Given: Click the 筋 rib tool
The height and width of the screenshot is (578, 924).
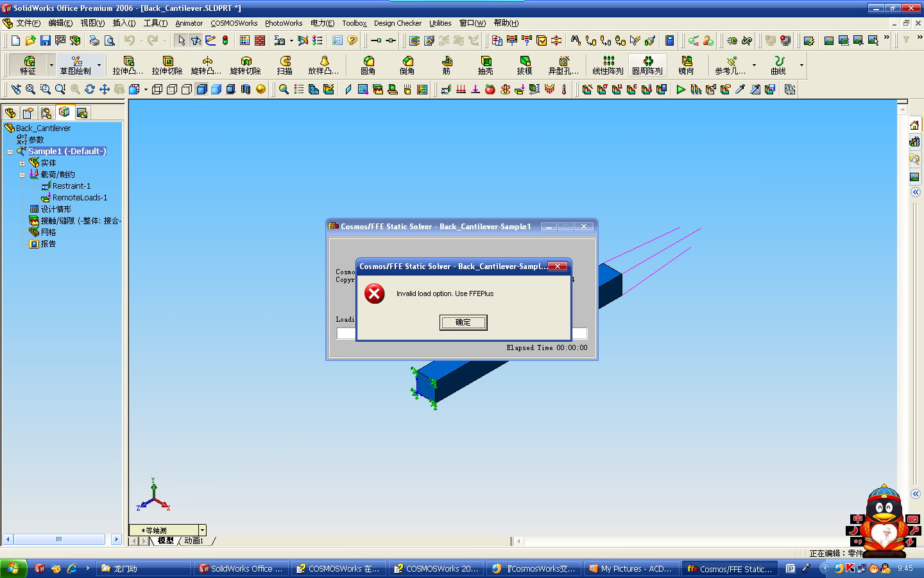Looking at the screenshot, I should point(447,65).
